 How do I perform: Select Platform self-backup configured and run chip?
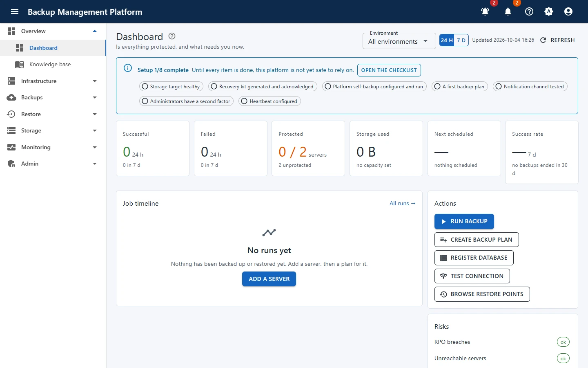click(374, 86)
